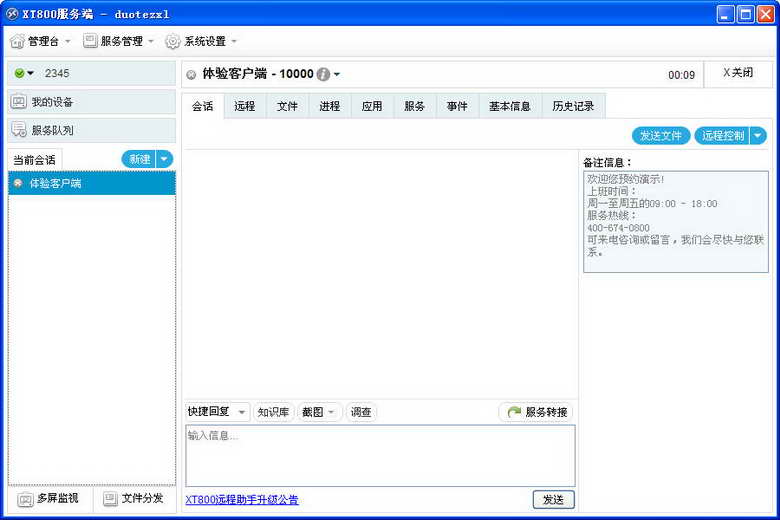
Task: Open the 管理台 home menu
Action: point(40,41)
